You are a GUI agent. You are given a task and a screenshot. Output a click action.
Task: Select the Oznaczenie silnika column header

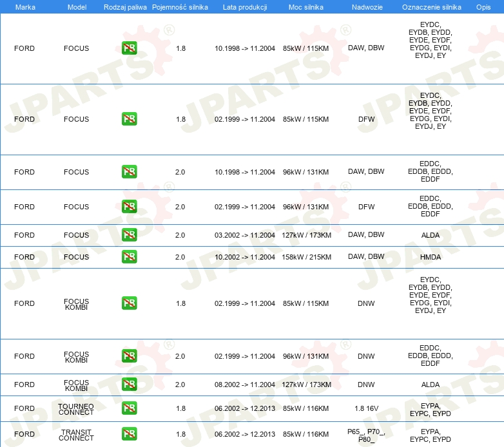coord(432,7)
